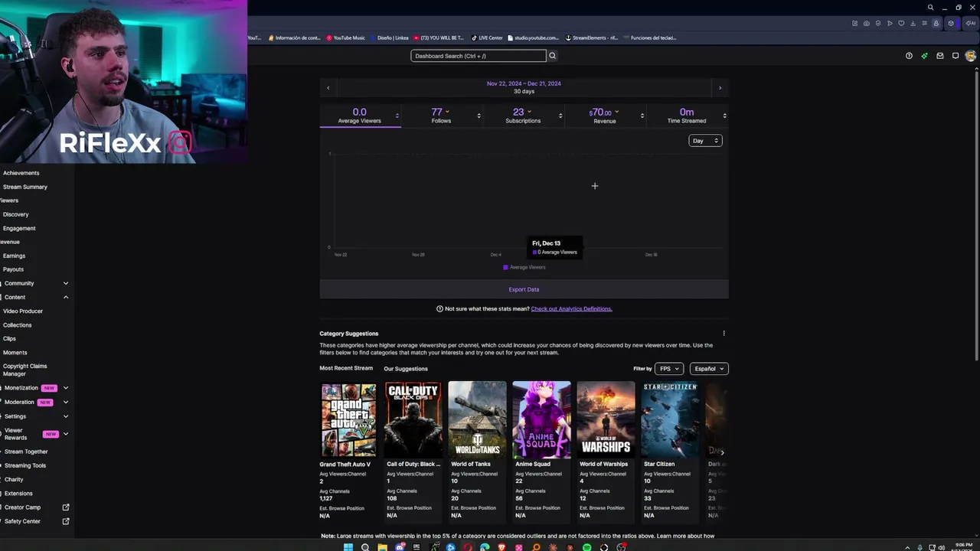The width and height of the screenshot is (980, 551).
Task: Open Streaming Tools in the sidebar
Action: [x=25, y=465]
